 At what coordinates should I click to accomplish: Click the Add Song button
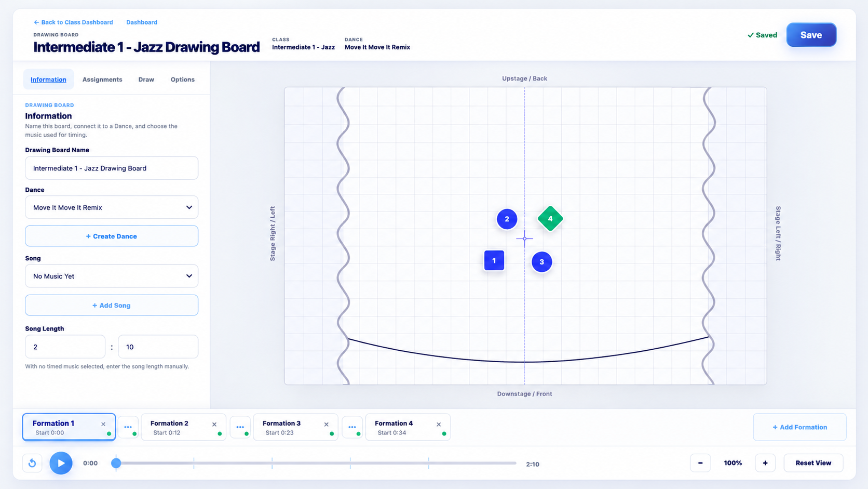coord(112,305)
